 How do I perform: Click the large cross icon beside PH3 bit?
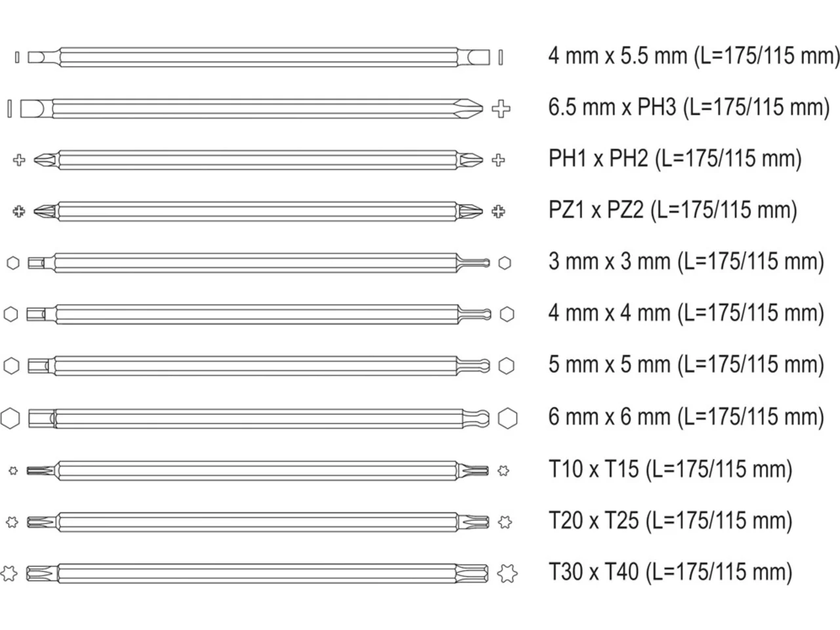point(501,108)
